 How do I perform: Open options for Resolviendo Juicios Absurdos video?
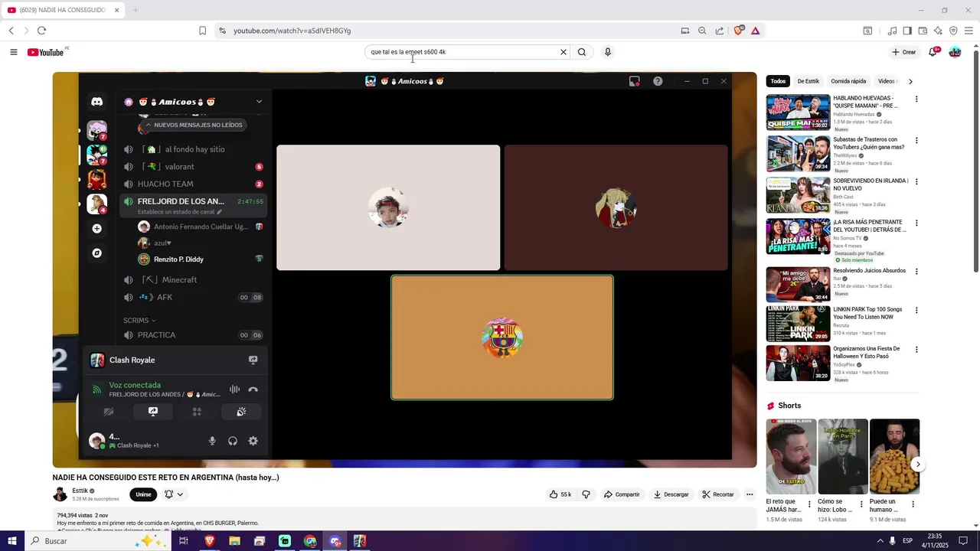pyautogui.click(x=916, y=271)
